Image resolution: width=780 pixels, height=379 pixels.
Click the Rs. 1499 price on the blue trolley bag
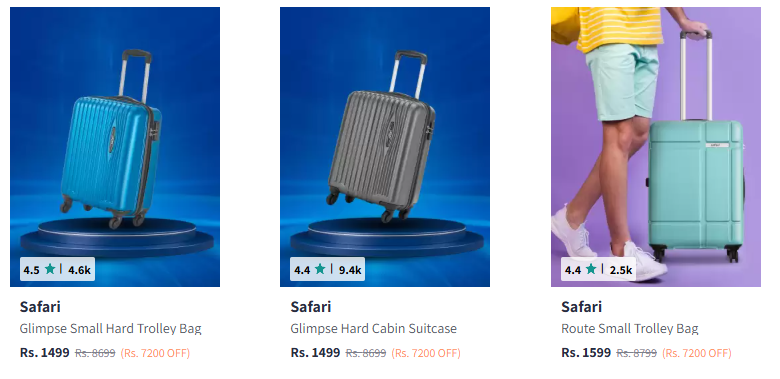[x=45, y=353]
